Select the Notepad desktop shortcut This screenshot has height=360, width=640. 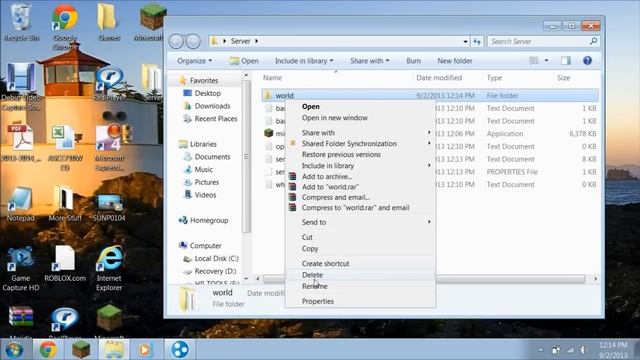(x=20, y=204)
